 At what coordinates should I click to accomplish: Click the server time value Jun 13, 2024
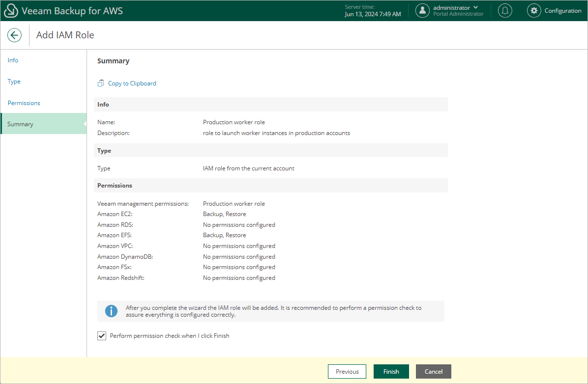point(373,14)
